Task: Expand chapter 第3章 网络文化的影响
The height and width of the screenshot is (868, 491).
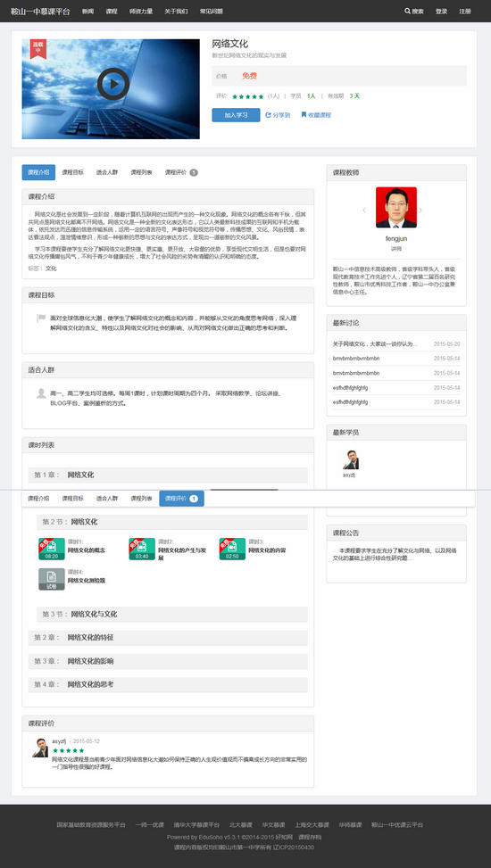Action: [x=168, y=661]
